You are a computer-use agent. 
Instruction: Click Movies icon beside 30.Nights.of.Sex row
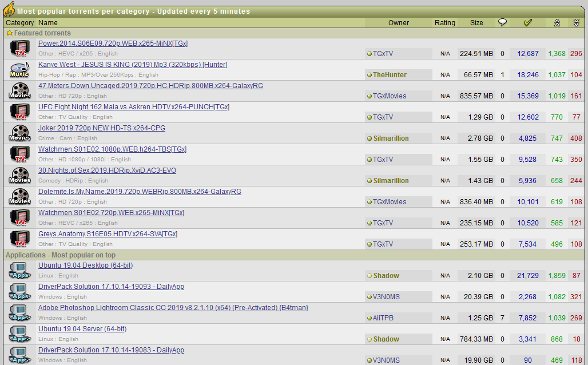(19, 176)
